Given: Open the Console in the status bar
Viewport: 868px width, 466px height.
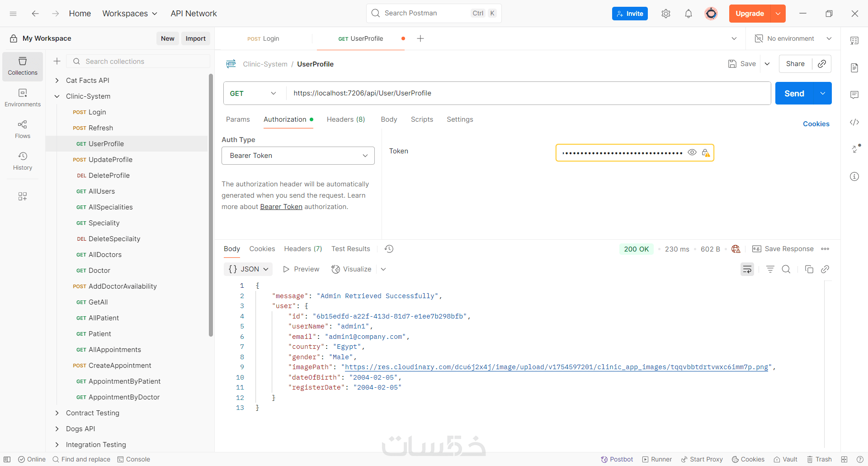Looking at the screenshot, I should tap(134, 459).
